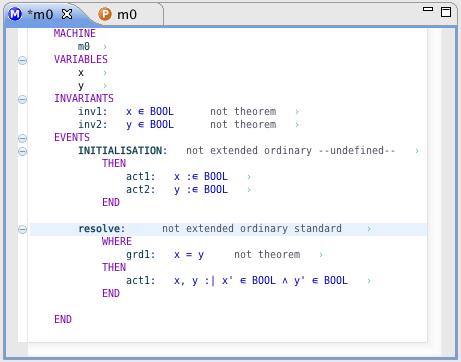Click the comment arrow on inv2 row
Screen dimensions: 461x362
coord(297,125)
